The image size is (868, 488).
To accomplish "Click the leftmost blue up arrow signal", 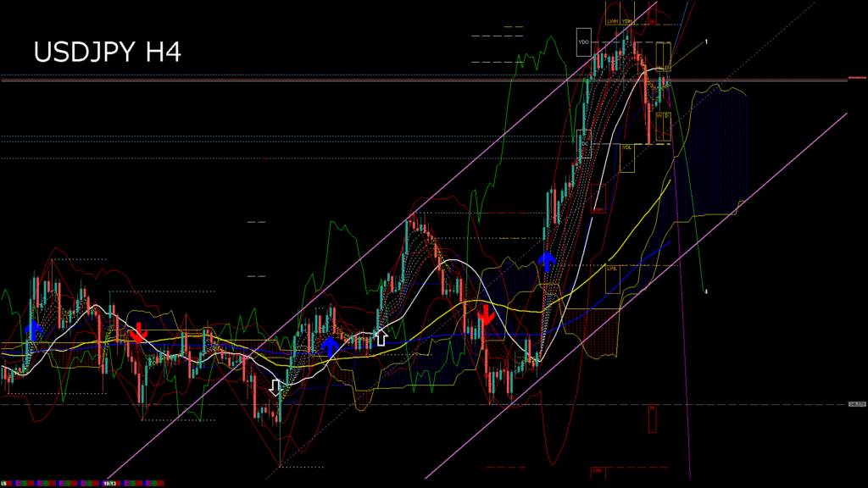I will [x=33, y=330].
